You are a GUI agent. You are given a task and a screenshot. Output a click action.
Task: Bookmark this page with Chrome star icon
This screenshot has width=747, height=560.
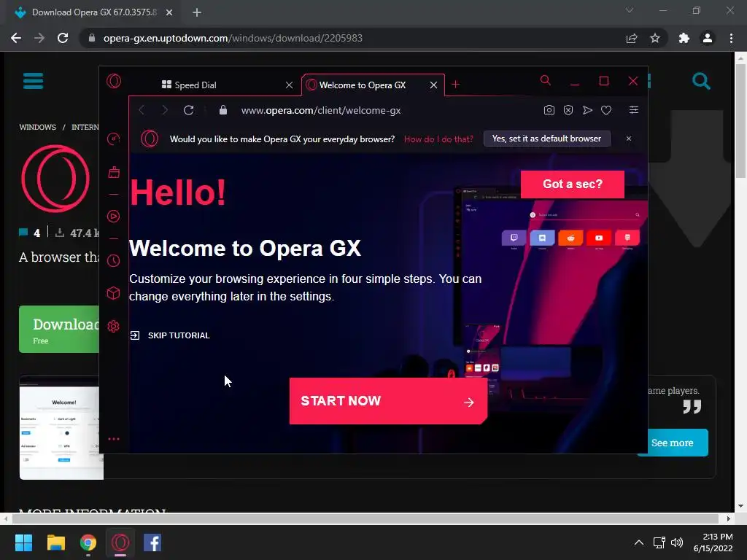655,38
